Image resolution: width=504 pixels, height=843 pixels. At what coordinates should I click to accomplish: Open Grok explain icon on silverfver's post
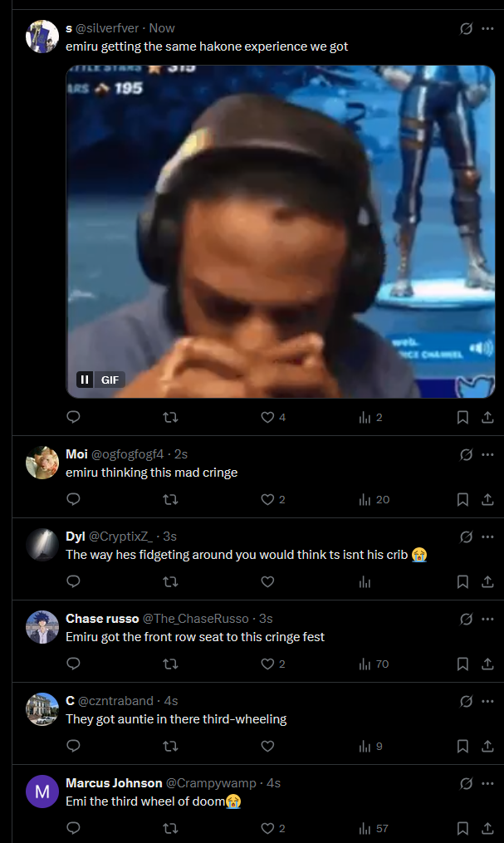click(x=467, y=28)
